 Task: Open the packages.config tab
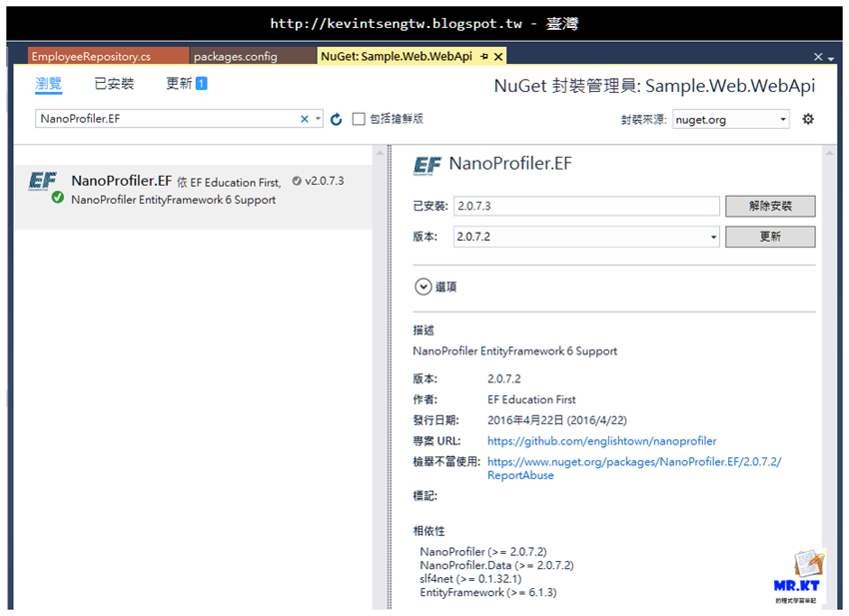[x=253, y=56]
